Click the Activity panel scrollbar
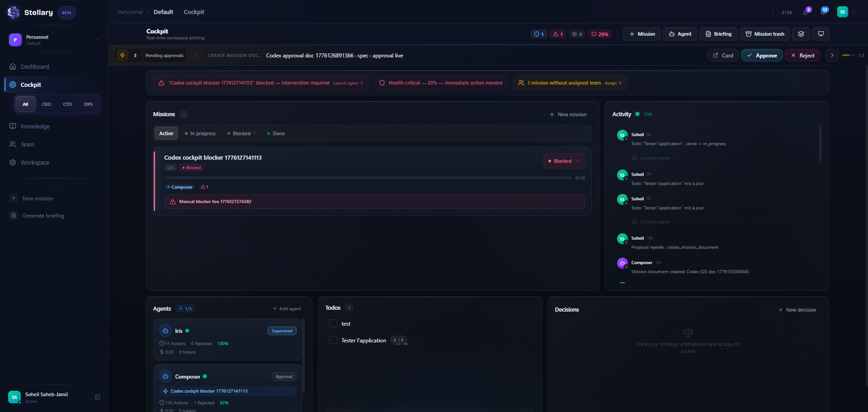 (x=820, y=143)
